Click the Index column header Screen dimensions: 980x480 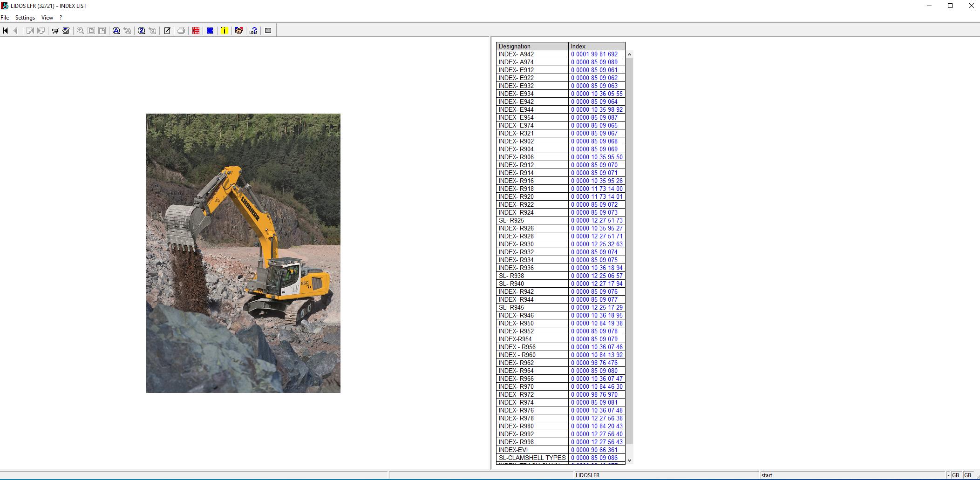pos(597,46)
